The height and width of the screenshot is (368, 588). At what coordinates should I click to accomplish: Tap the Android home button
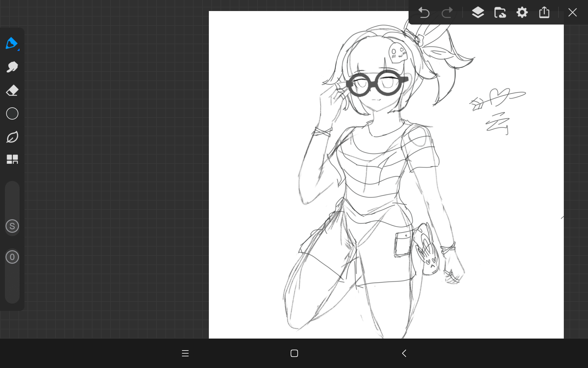pos(294,353)
